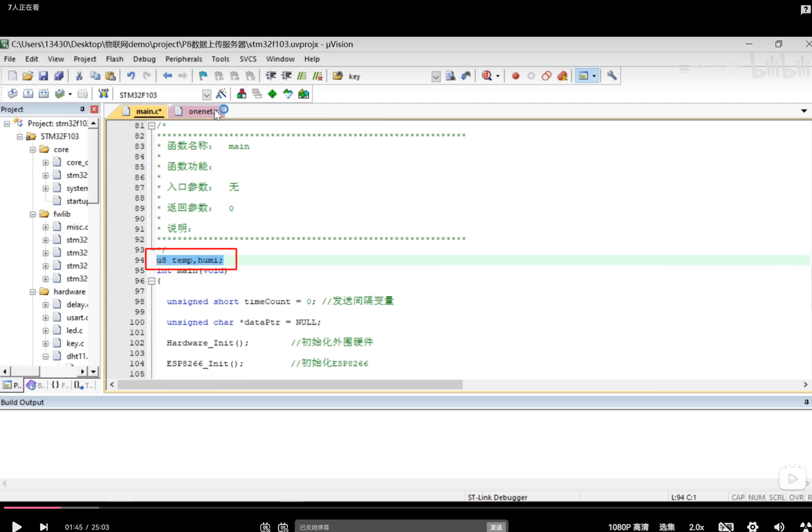Open the Debug menu
The image size is (812, 532).
[144, 59]
